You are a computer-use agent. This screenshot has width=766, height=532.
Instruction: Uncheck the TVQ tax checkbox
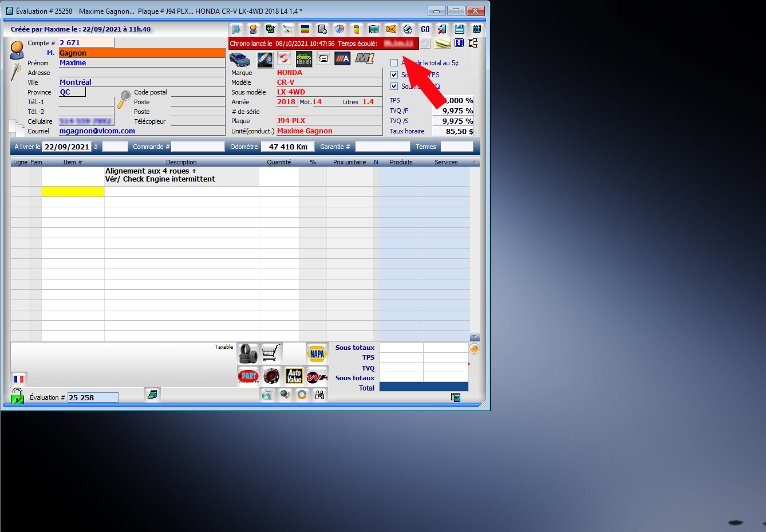[394, 86]
